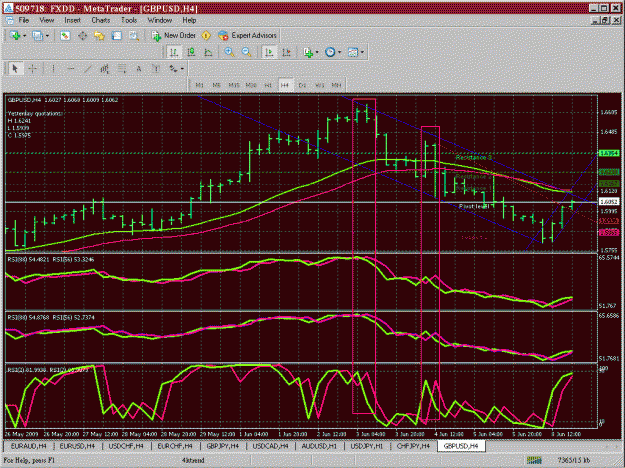The width and height of the screenshot is (625, 468).
Task: Switch to USDCAD,H4 chart tab
Action: click(x=271, y=446)
